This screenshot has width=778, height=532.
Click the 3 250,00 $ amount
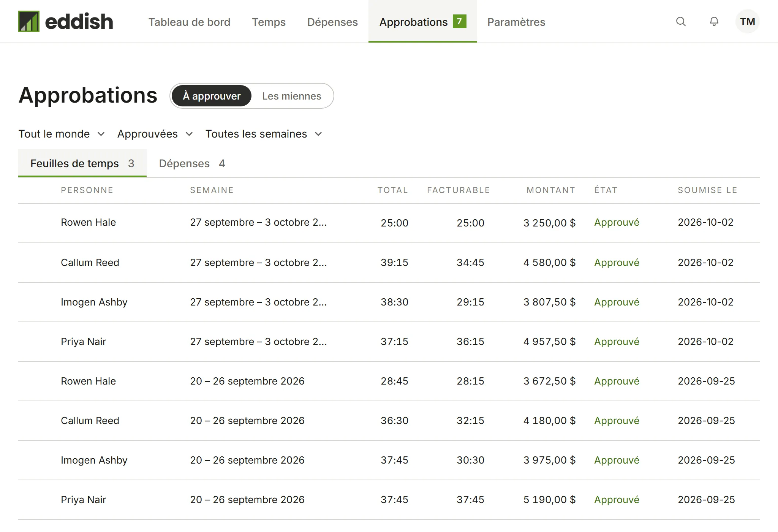tap(549, 223)
